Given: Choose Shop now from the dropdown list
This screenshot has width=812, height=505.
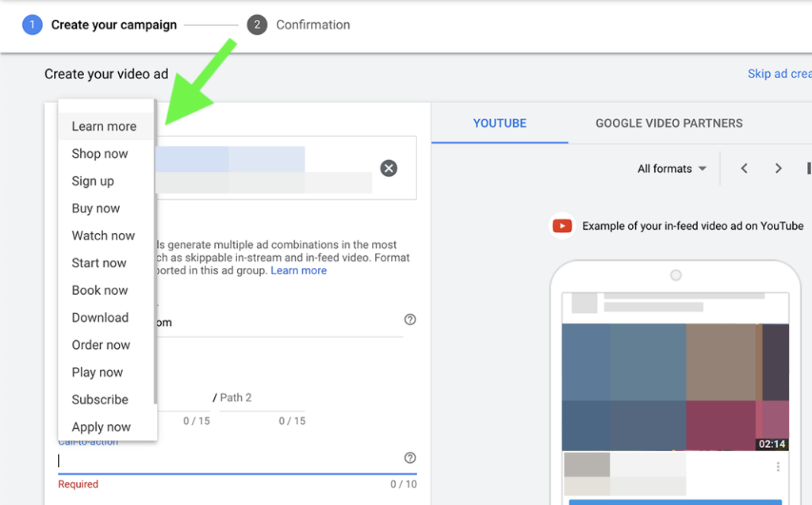Looking at the screenshot, I should [100, 154].
